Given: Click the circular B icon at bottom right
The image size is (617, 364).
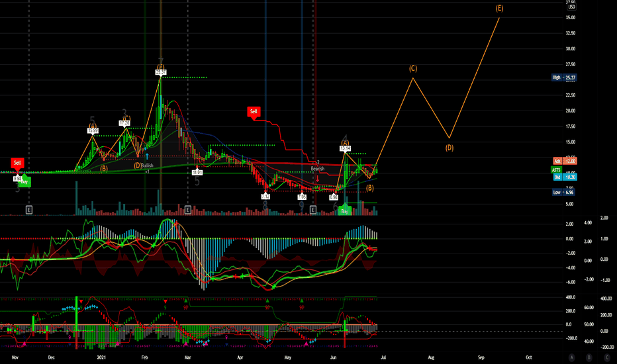Looking at the screenshot, I should (x=589, y=357).
